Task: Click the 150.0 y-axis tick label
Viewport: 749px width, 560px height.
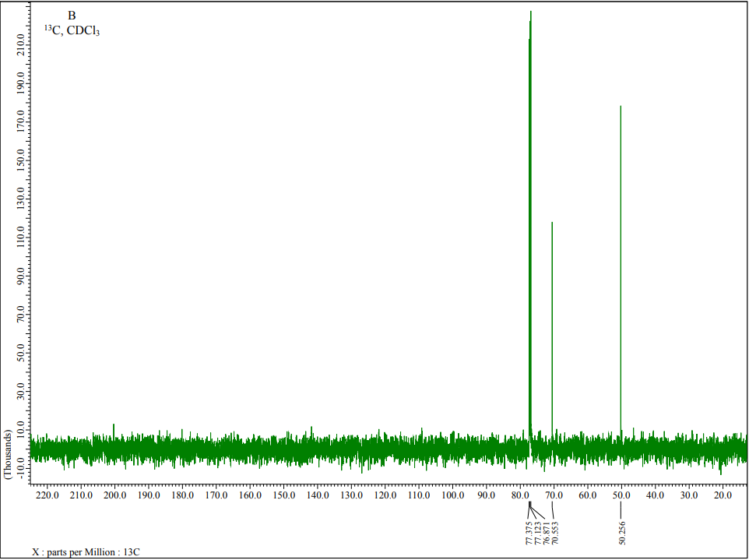Action: [x=21, y=160]
